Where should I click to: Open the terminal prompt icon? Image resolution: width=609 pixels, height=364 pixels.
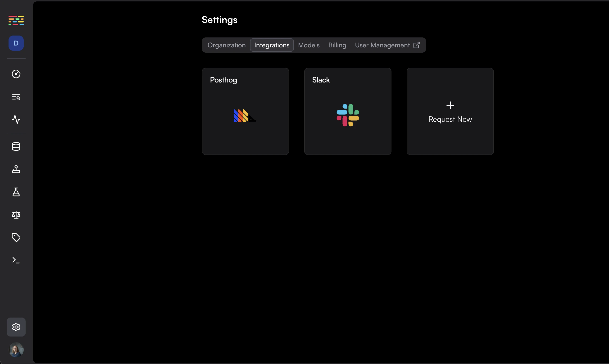(x=16, y=260)
